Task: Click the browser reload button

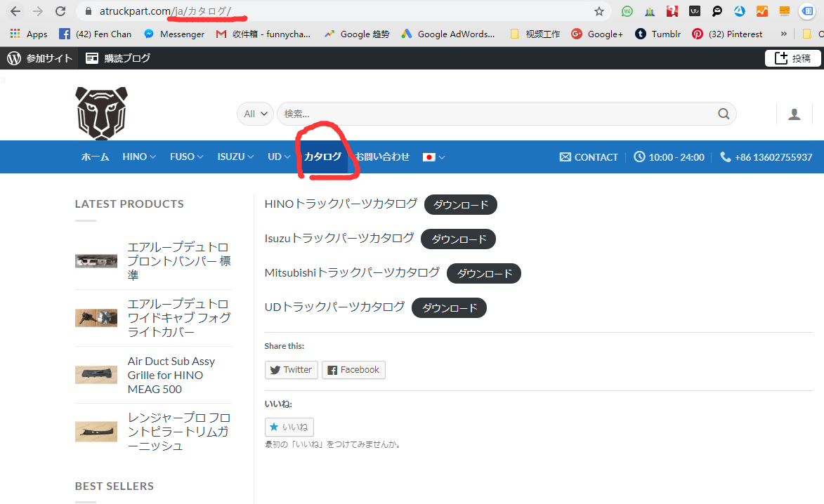Action: (60, 11)
